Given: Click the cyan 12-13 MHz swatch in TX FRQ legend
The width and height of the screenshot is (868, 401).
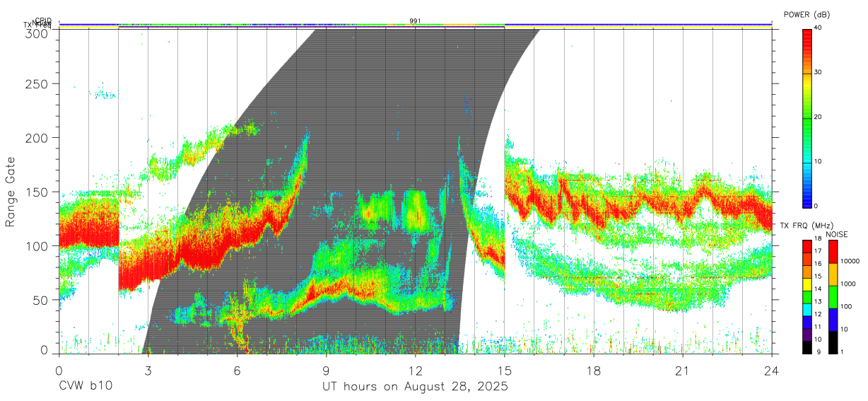Looking at the screenshot, I should 806,309.
